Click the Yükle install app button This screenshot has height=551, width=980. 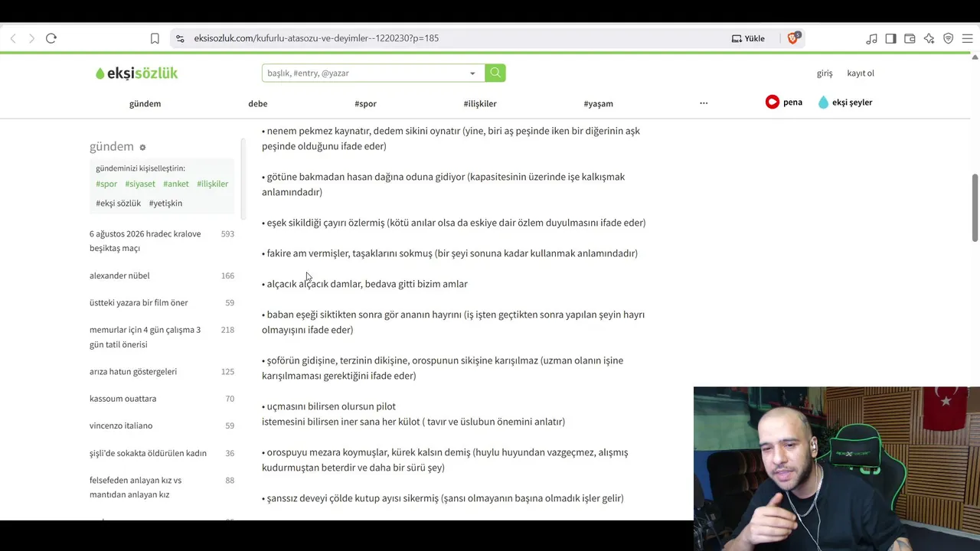click(748, 38)
